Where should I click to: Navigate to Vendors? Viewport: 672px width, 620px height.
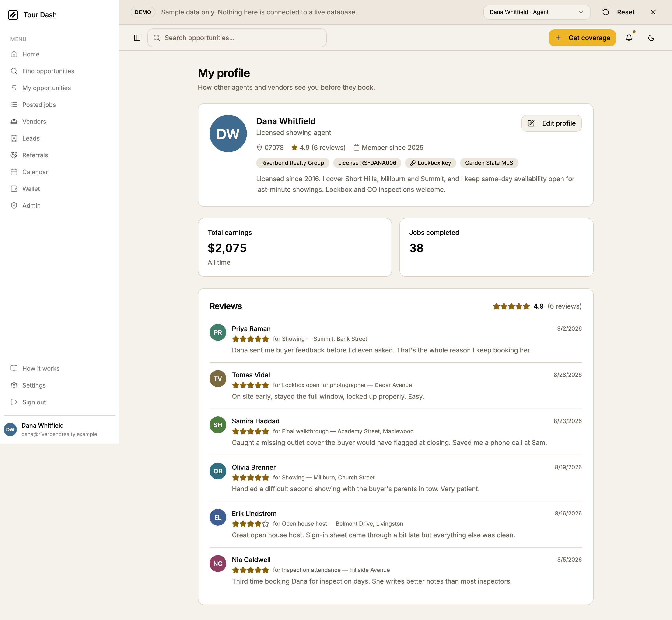60,121
